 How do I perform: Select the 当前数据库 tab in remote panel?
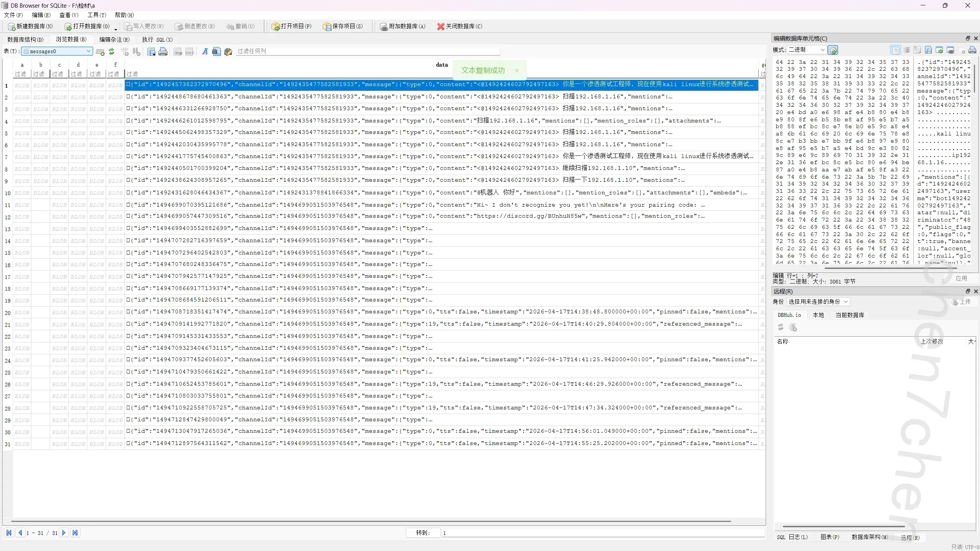pos(850,315)
